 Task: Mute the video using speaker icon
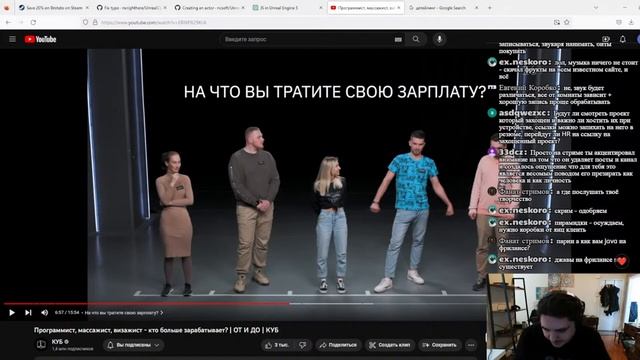coord(44,313)
